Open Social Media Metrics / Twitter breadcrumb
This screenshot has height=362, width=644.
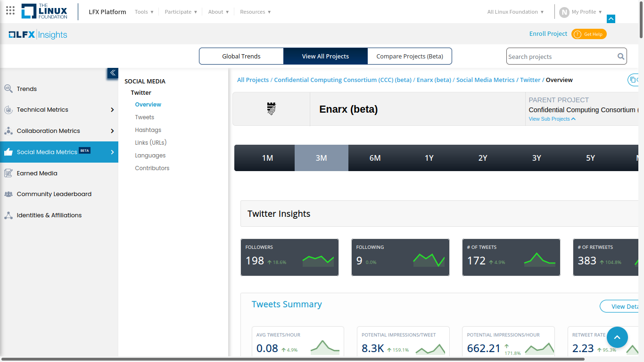click(x=498, y=80)
